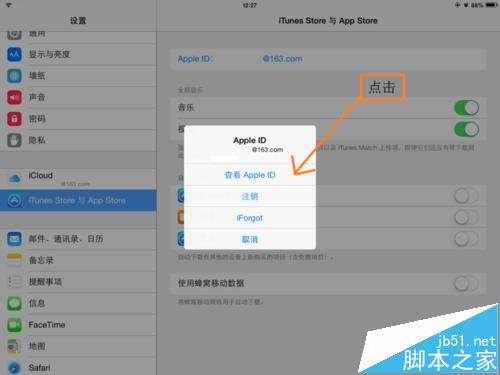This screenshot has height=375, width=500.
Task: Tap the 提醒事项 reminders icon
Action: pyautogui.click(x=14, y=282)
